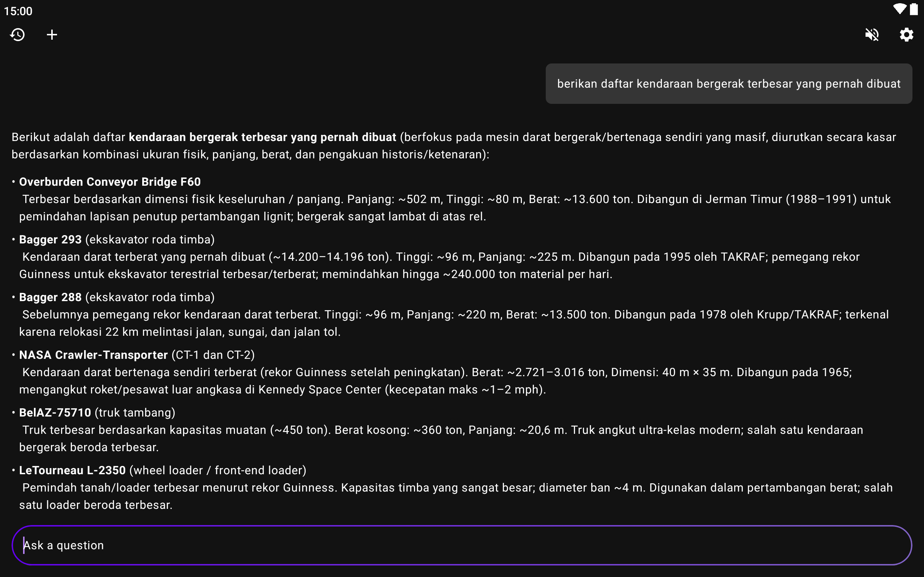Click Bagger 288 heading
Viewport: 924px width, 577px height.
(50, 297)
